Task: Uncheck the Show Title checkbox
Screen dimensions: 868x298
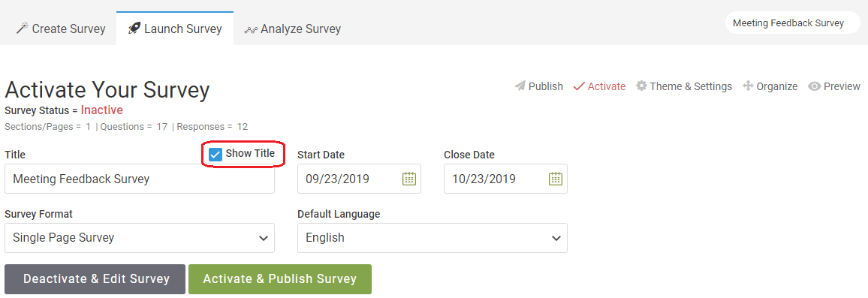Action: coord(215,155)
